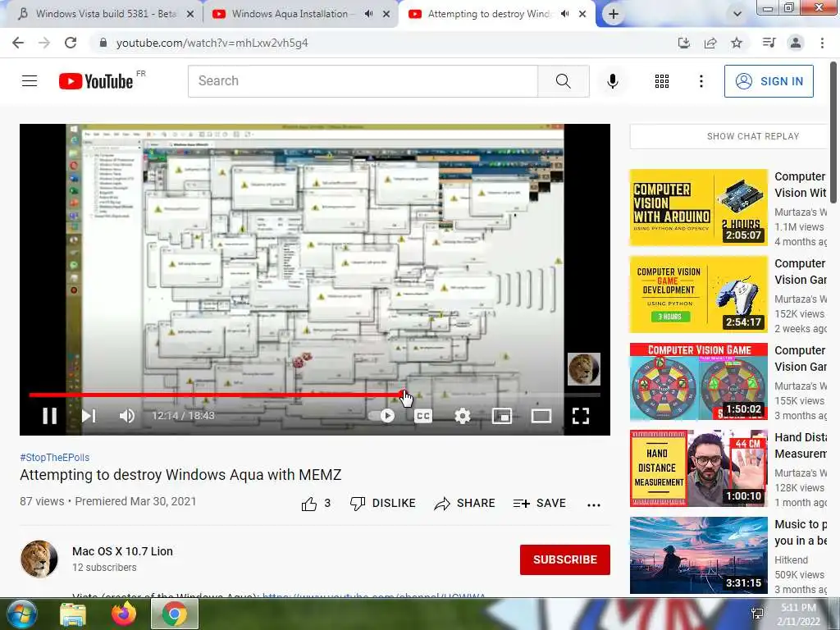Bookmark this page with star
Image resolution: width=840 pixels, height=630 pixels.
coord(737,43)
